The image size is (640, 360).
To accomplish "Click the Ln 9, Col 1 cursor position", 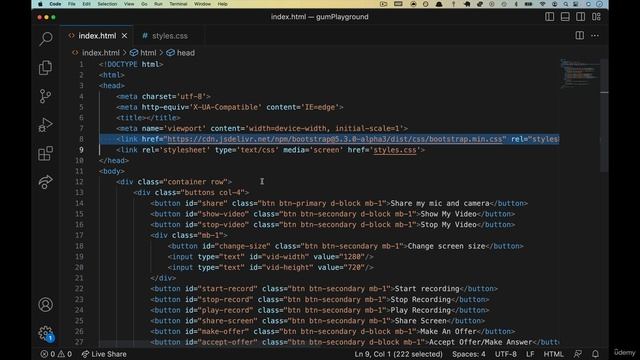I will point(398,354).
